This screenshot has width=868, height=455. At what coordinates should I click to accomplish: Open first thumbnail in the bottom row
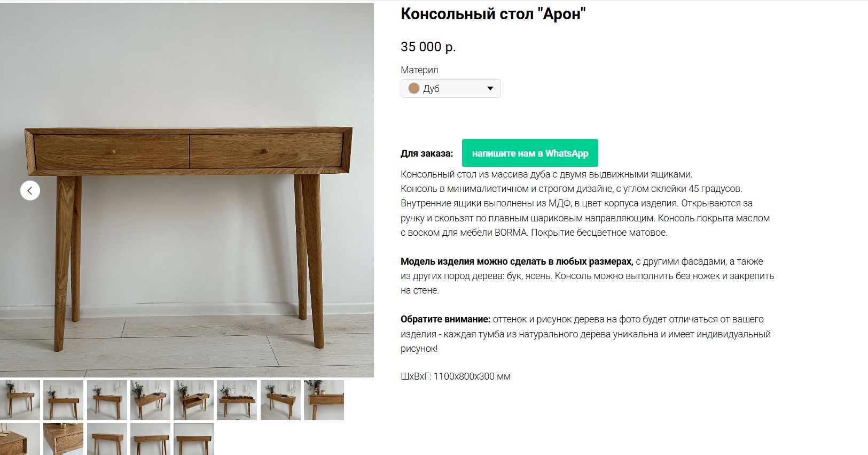tap(20, 439)
